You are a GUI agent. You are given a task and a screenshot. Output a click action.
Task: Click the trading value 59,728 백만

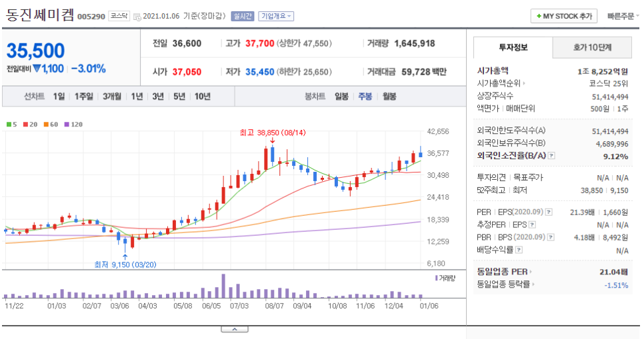click(424, 72)
